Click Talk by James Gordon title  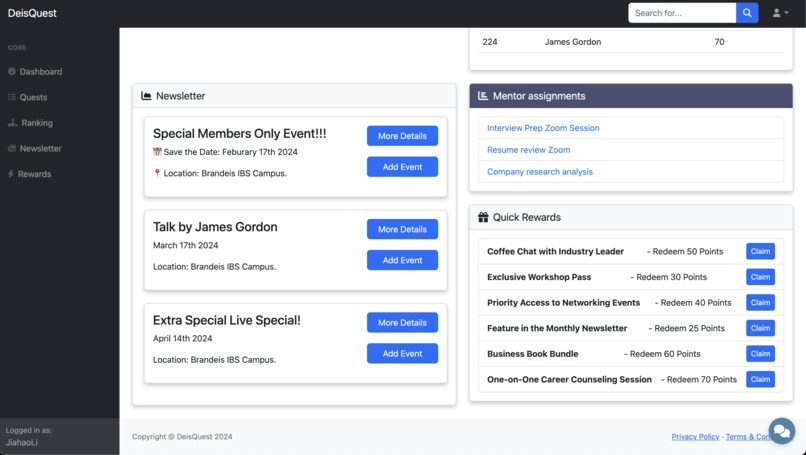pyautogui.click(x=215, y=227)
